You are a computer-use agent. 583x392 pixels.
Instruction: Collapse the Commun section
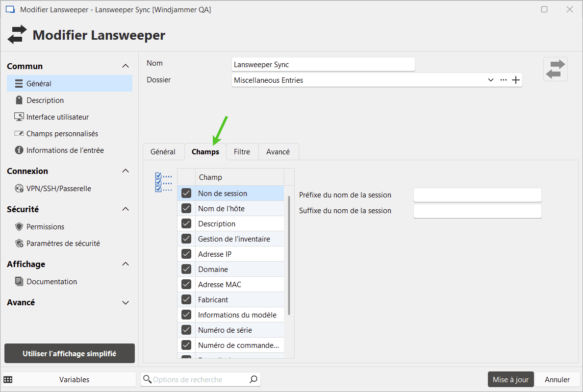pos(126,66)
